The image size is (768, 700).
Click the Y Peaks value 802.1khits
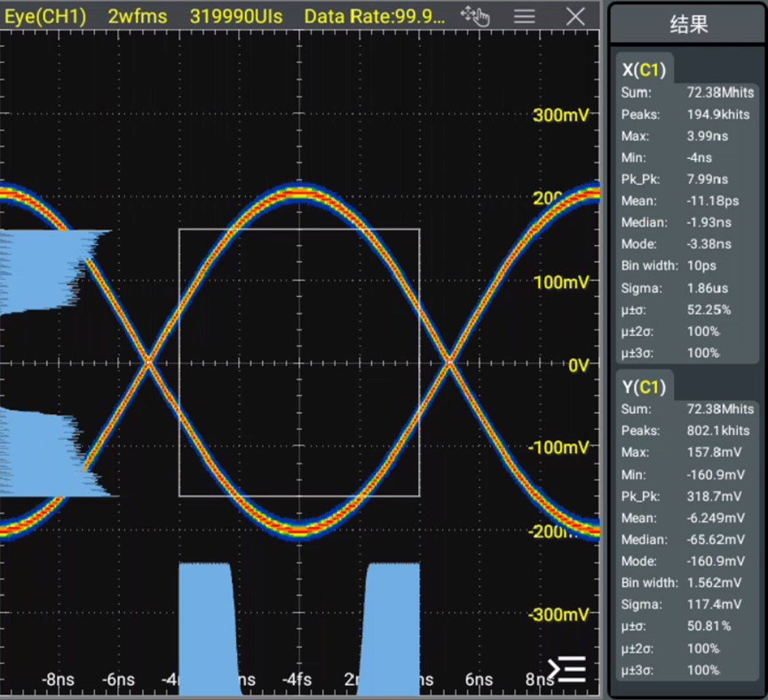coord(718,430)
